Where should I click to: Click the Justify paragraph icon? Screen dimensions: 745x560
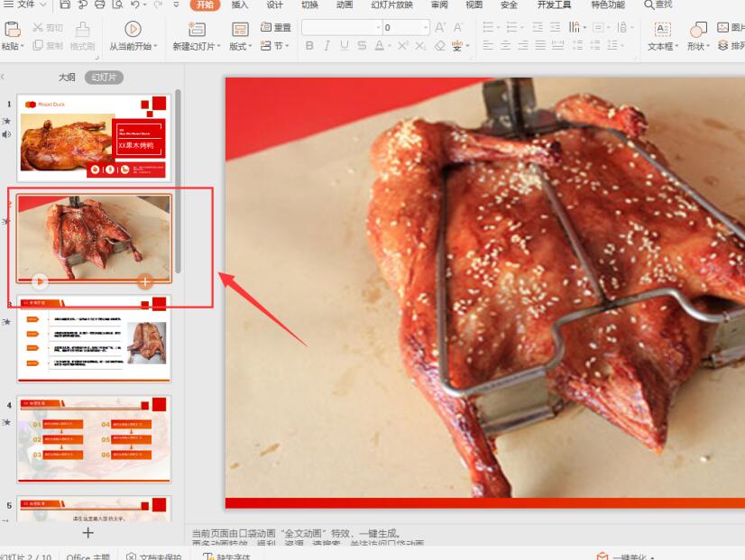[x=540, y=46]
